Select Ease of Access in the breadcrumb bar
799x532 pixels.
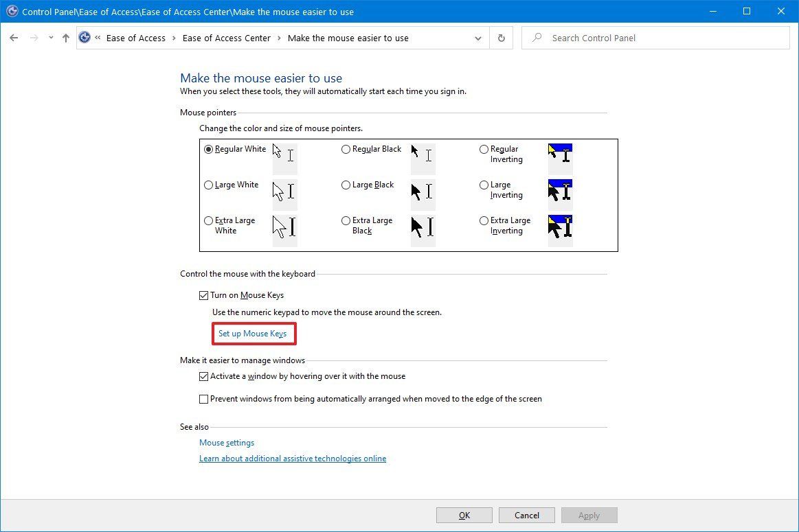136,38
